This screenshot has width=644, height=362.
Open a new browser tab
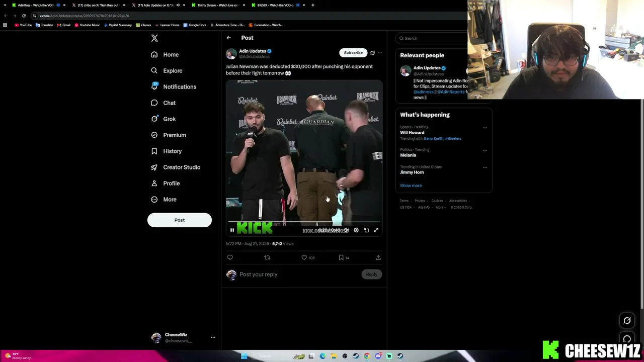(312, 5)
